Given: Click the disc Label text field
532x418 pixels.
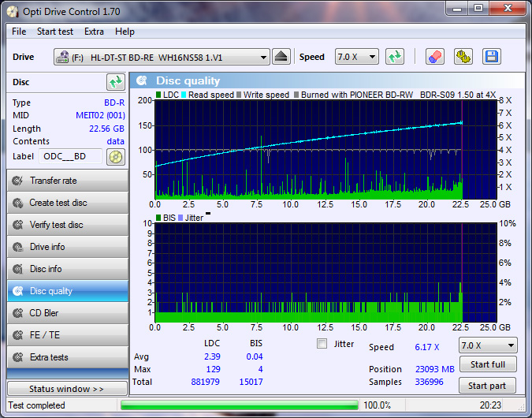Looking at the screenshot, I should (71, 156).
